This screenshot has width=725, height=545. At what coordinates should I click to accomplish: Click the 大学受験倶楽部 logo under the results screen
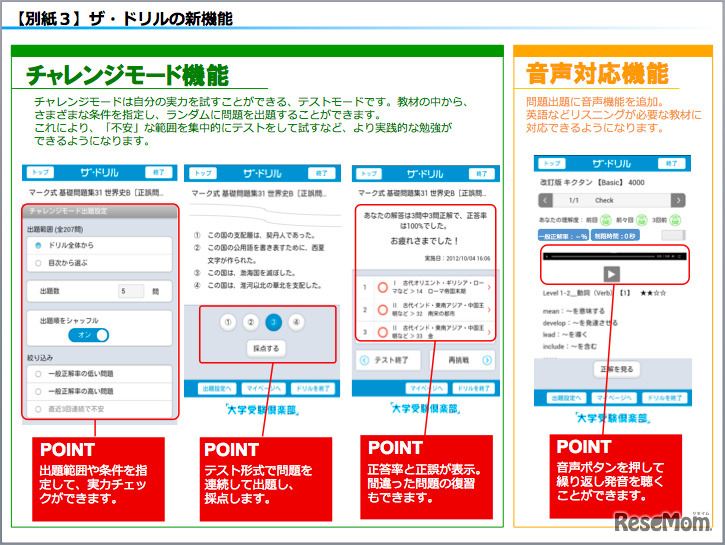coord(425,409)
